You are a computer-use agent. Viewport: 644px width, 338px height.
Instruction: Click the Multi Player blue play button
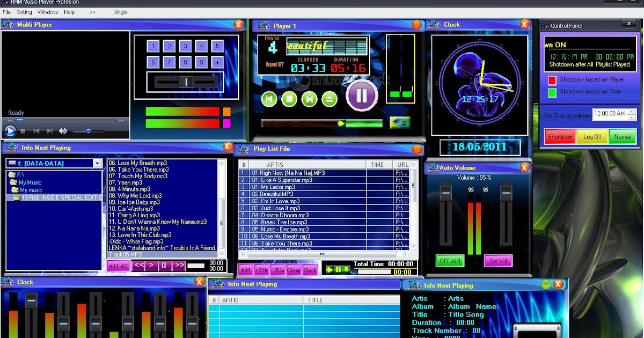click(x=10, y=130)
